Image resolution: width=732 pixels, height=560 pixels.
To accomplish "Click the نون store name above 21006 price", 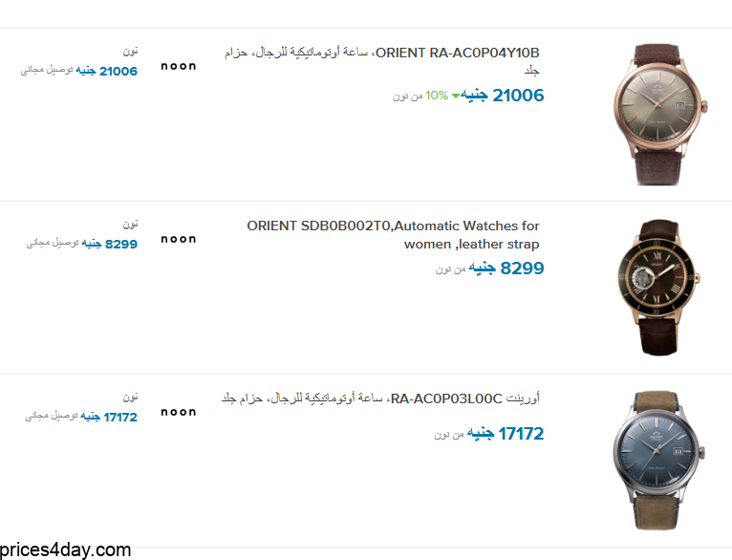I will click(130, 51).
